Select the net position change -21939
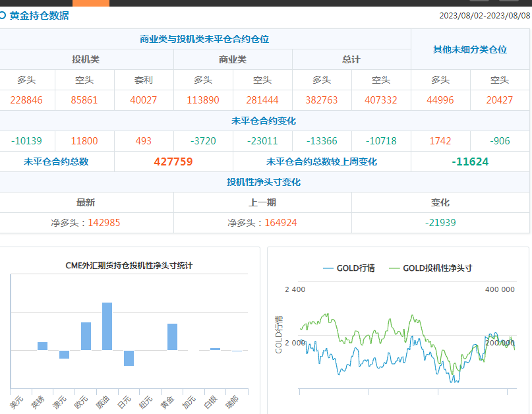532x414 pixels. [440, 223]
